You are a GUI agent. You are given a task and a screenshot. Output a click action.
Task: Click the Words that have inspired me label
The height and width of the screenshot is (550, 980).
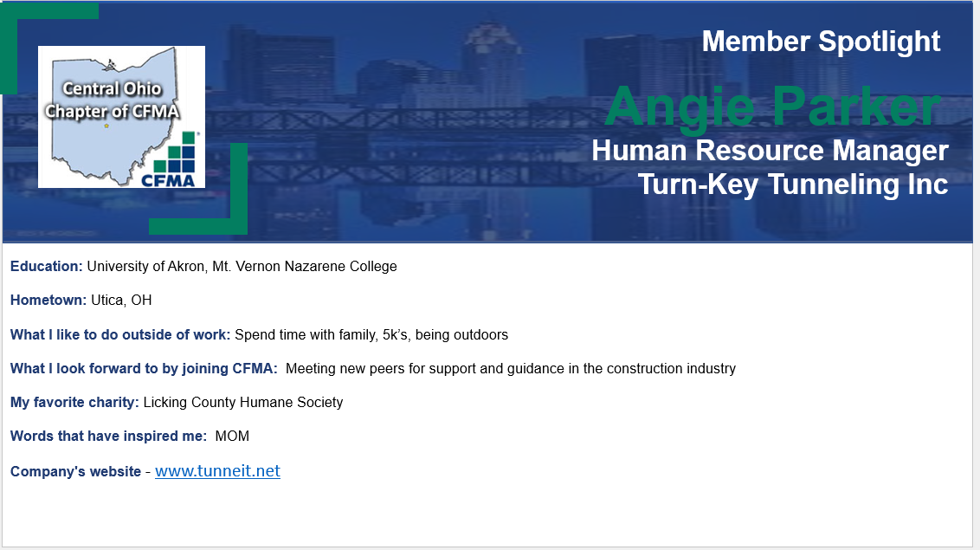pyautogui.click(x=108, y=437)
